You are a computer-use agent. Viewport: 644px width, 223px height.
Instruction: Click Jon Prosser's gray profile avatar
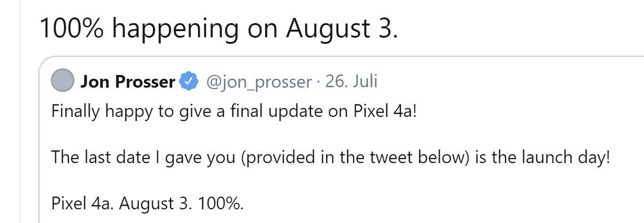click(x=62, y=82)
